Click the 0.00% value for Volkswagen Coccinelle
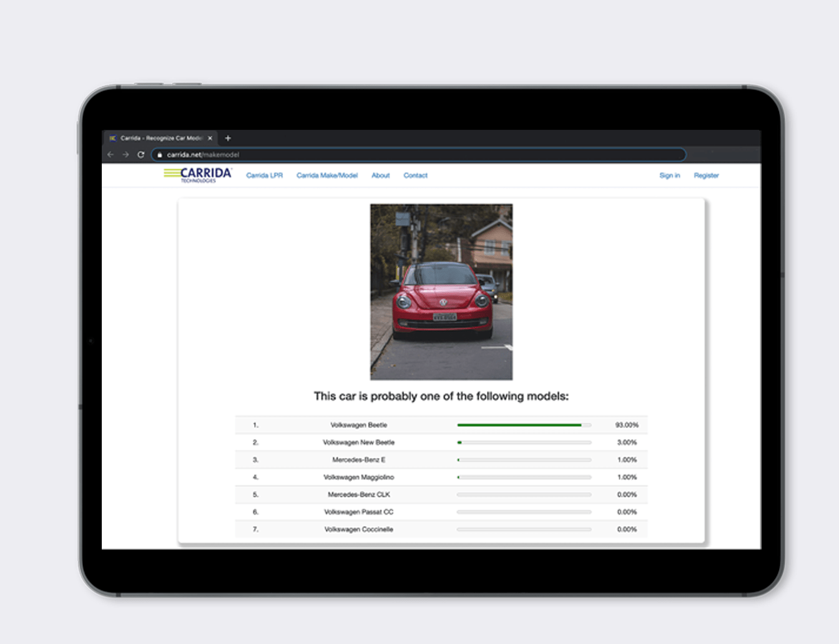The width and height of the screenshot is (839, 644). tap(627, 530)
